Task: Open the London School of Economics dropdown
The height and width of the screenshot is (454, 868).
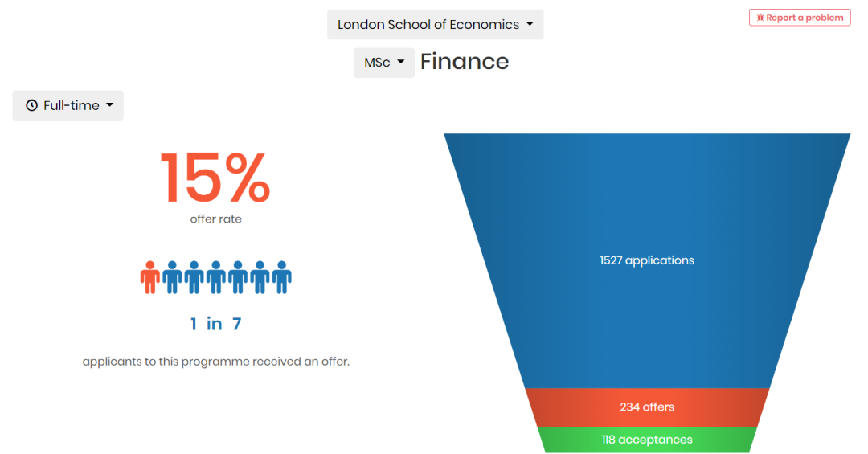Action: click(x=435, y=24)
